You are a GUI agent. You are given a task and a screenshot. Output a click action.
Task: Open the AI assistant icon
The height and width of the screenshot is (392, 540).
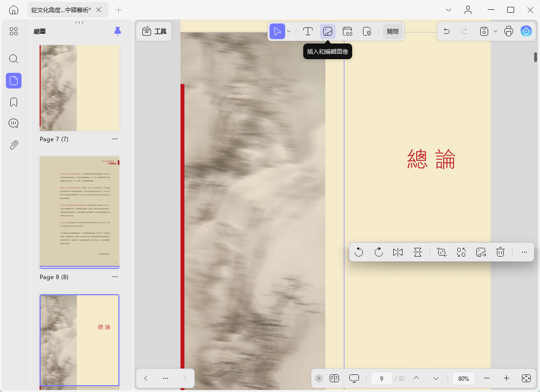tap(526, 31)
